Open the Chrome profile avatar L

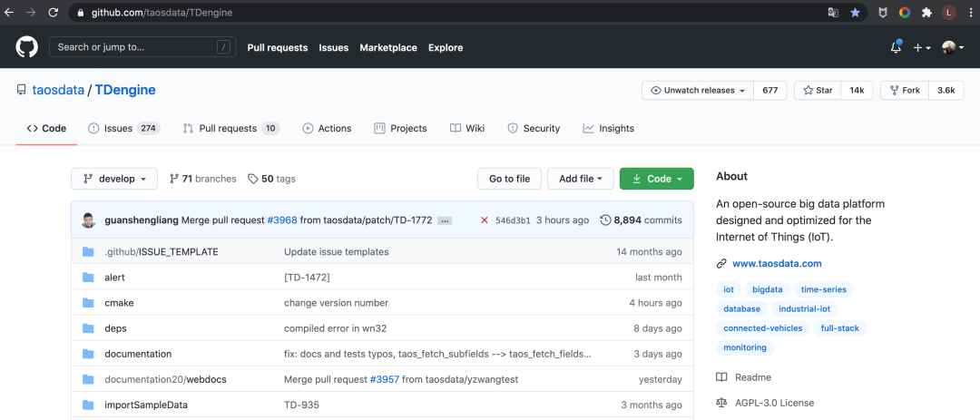tap(949, 12)
